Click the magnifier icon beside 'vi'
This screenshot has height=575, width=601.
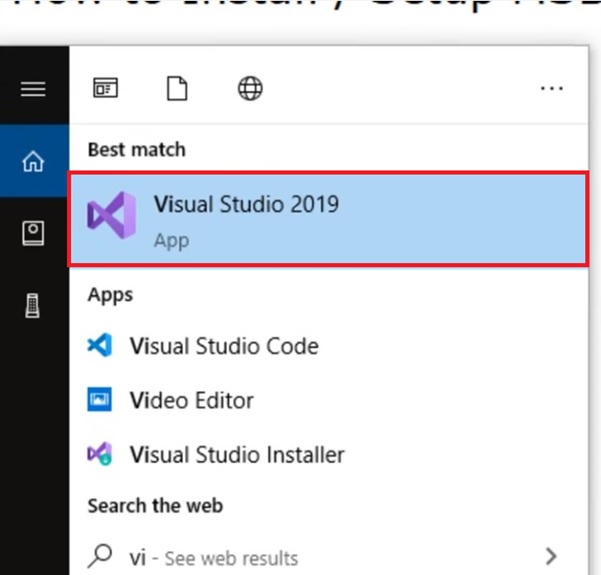coord(100,556)
